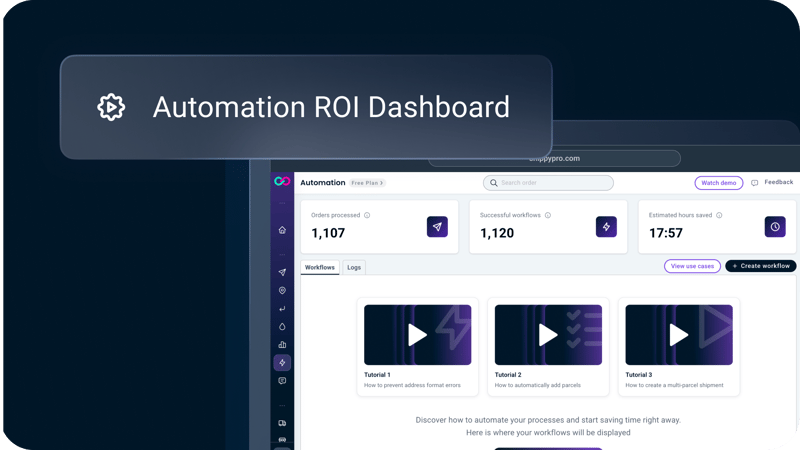Click the 'Tutorial 1' title text
The image size is (800, 450).
[x=377, y=374]
